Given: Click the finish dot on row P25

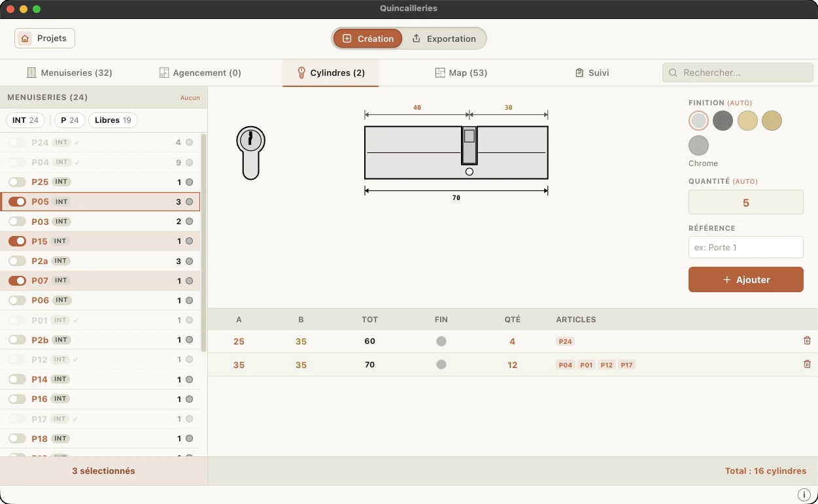Looking at the screenshot, I should coord(189,182).
